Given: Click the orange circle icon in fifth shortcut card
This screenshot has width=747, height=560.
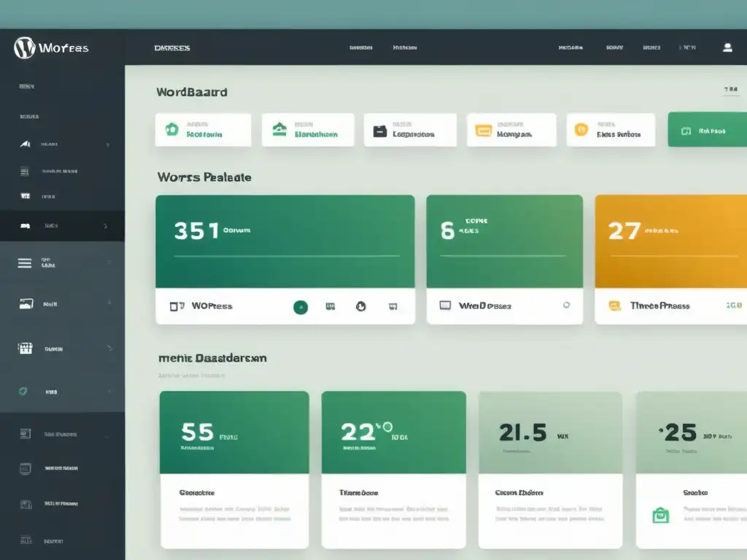Looking at the screenshot, I should pyautogui.click(x=581, y=130).
